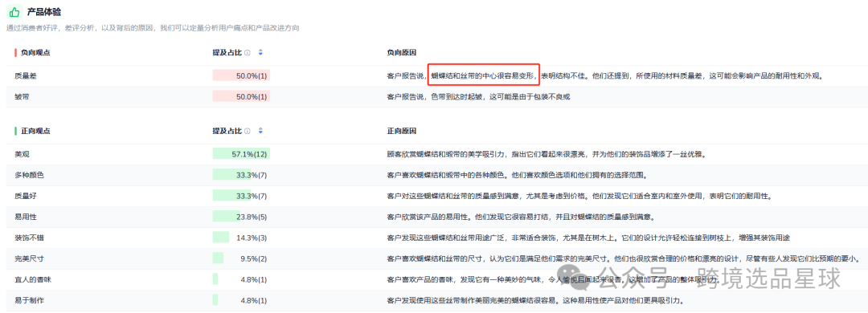868x313 pixels.
Task: Click the 33.3%(7) value for 多种颜色
Action: click(252, 175)
